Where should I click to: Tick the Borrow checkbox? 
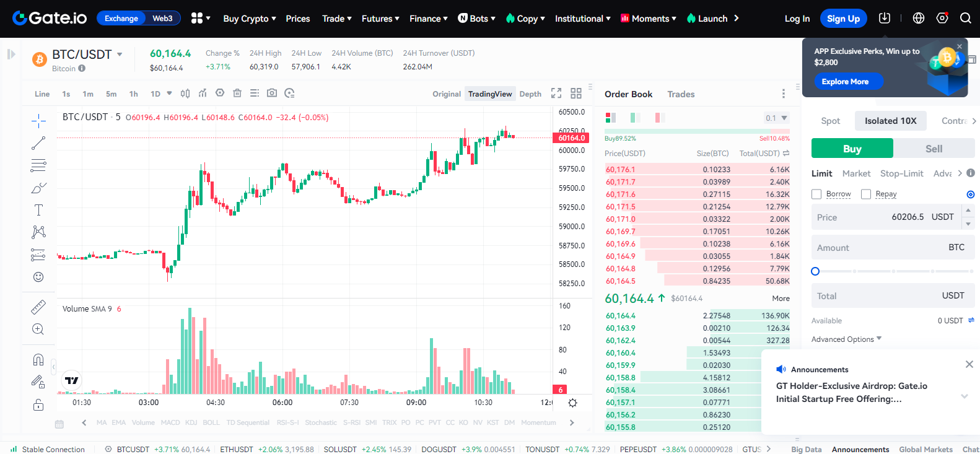(x=816, y=194)
